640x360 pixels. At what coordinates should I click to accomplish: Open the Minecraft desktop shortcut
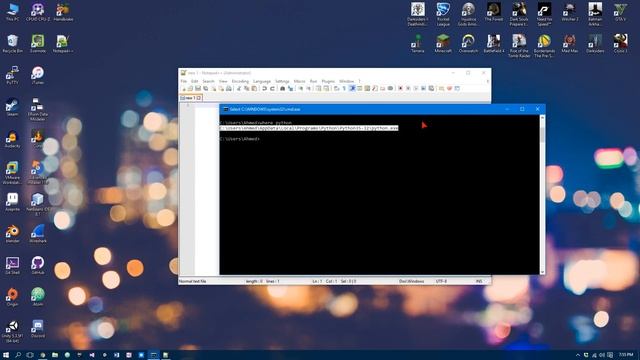click(x=443, y=44)
